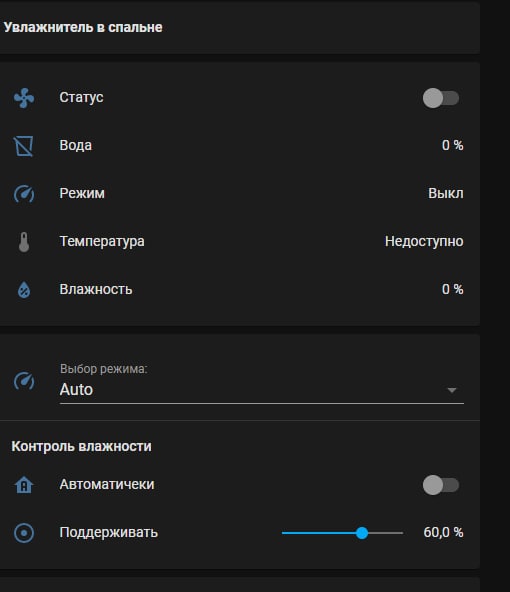
Task: Click the target circle icon beside Поддерживать
Action: (24, 533)
